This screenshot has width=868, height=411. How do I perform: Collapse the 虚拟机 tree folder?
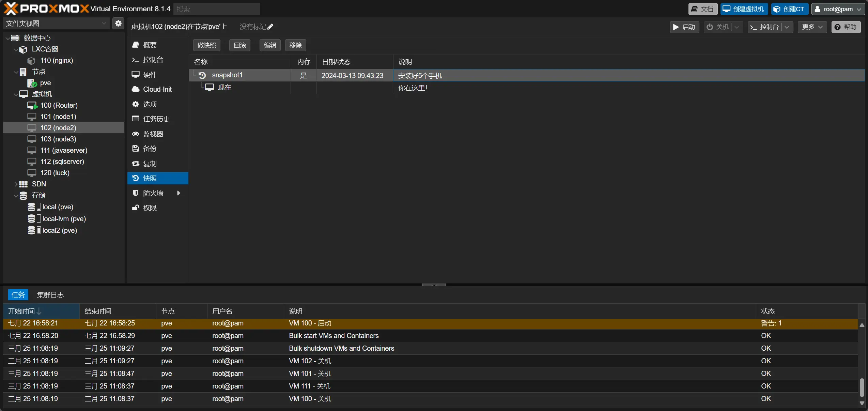pos(16,94)
